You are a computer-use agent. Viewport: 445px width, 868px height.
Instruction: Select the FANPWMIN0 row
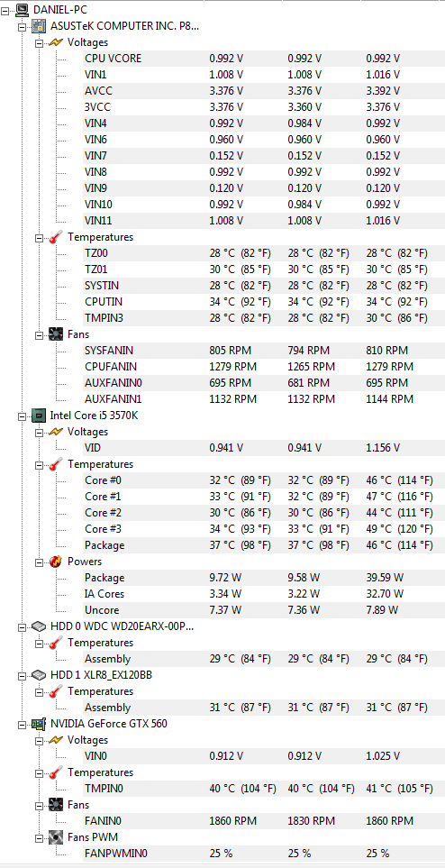click(x=263, y=853)
